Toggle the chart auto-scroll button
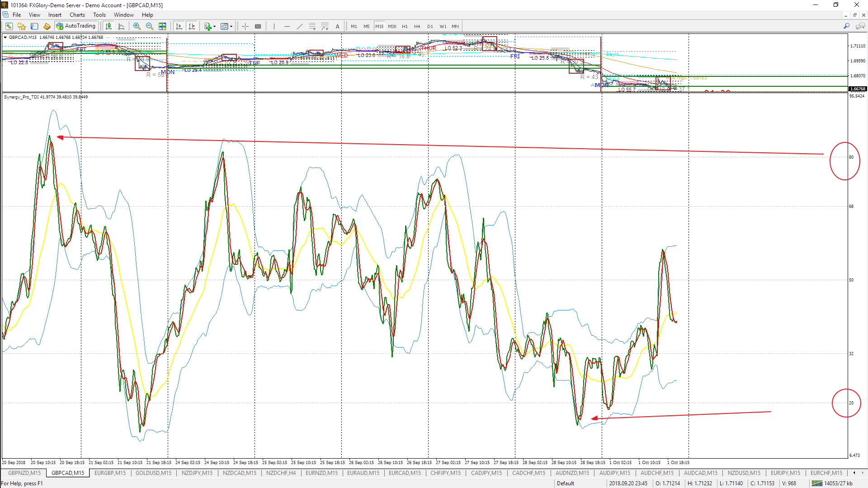The image size is (868, 488). [179, 26]
